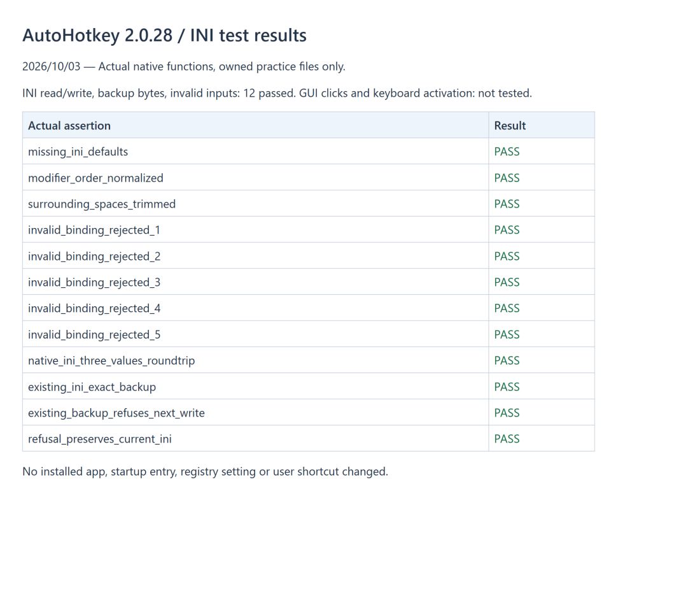Viewport: 700px width, 605px height.
Task: Click PASS in the existing_ini_exact_backup row
Action: (x=507, y=387)
